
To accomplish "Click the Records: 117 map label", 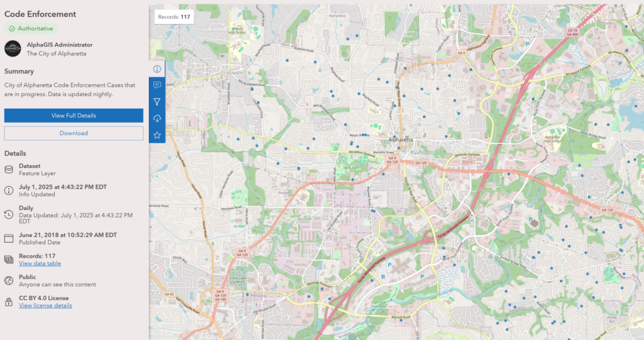I will (174, 17).
